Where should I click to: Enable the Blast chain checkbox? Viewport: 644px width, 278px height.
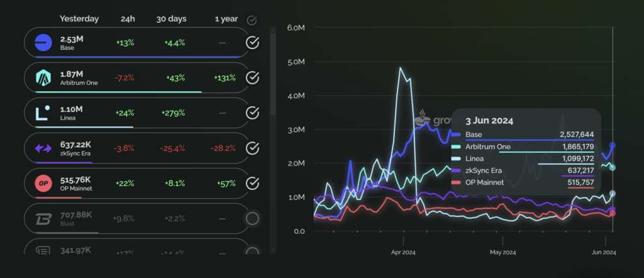click(x=252, y=219)
